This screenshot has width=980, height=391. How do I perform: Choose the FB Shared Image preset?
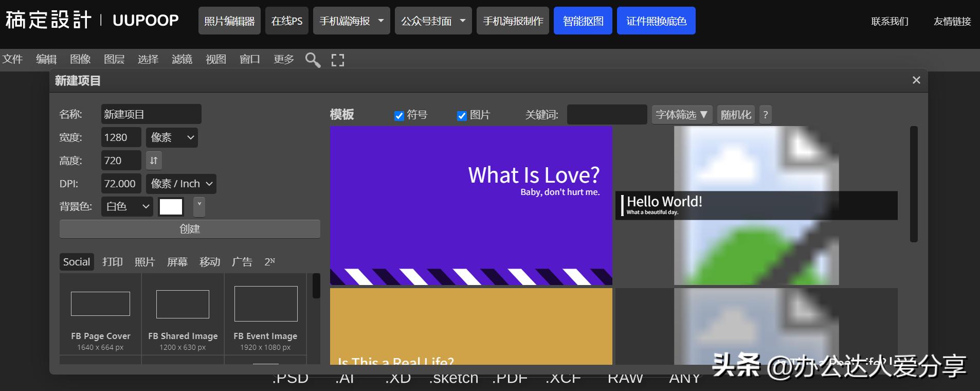point(183,314)
